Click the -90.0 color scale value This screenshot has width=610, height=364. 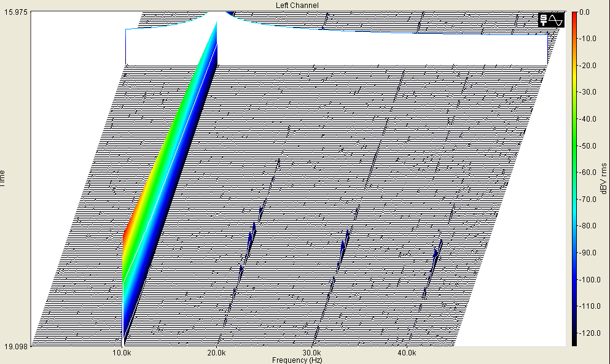pyautogui.click(x=587, y=253)
